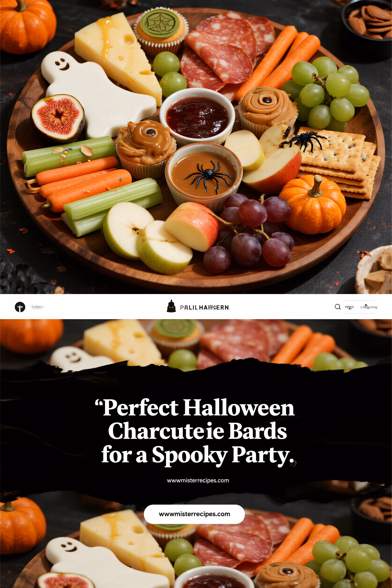Click the last nav item at right end of header
Viewport: 392px width, 588px height.
tap(369, 307)
